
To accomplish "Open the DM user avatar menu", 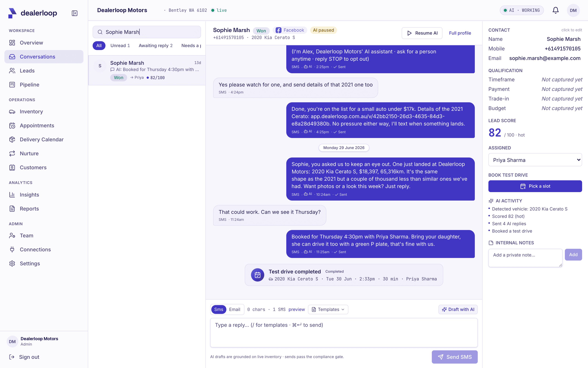I will coord(573,10).
